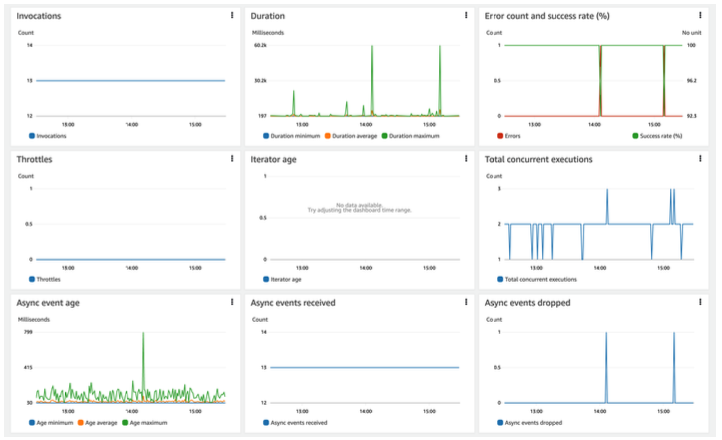Open the Duration widget three-dot menu
The height and width of the screenshot is (440, 722).
point(466,15)
